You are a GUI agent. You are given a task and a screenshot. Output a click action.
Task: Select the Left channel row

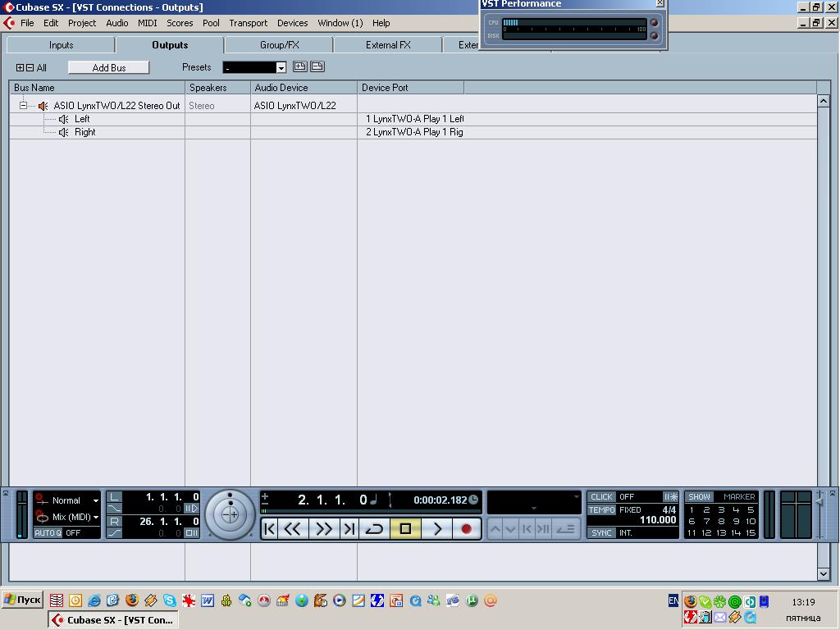click(x=413, y=119)
